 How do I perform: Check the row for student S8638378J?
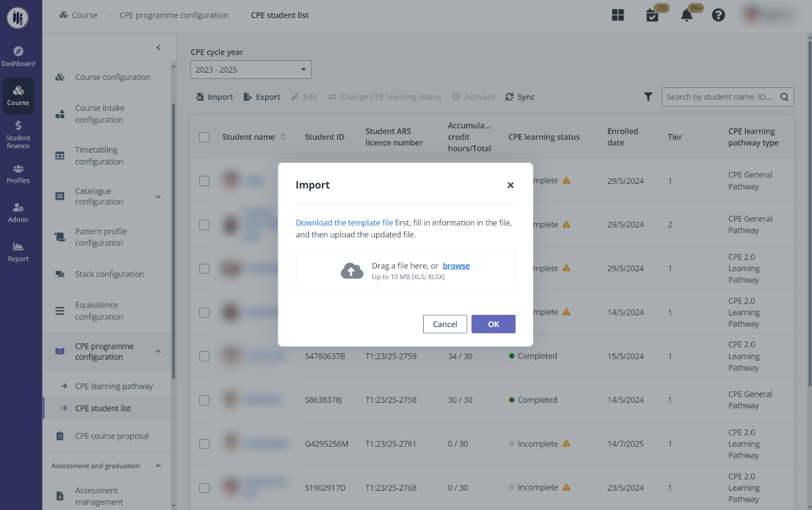click(x=204, y=401)
